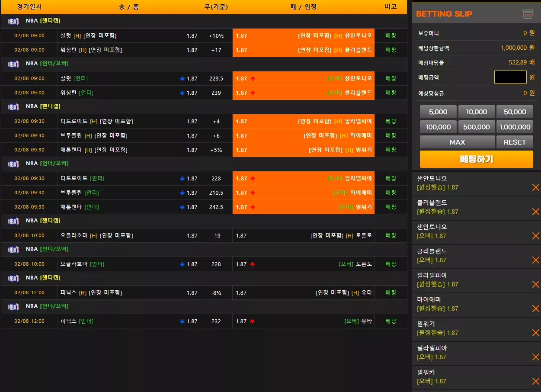Remove 클리블랜드 [원정핸승] slip entry with X
541x392 pixels.
pos(535,212)
